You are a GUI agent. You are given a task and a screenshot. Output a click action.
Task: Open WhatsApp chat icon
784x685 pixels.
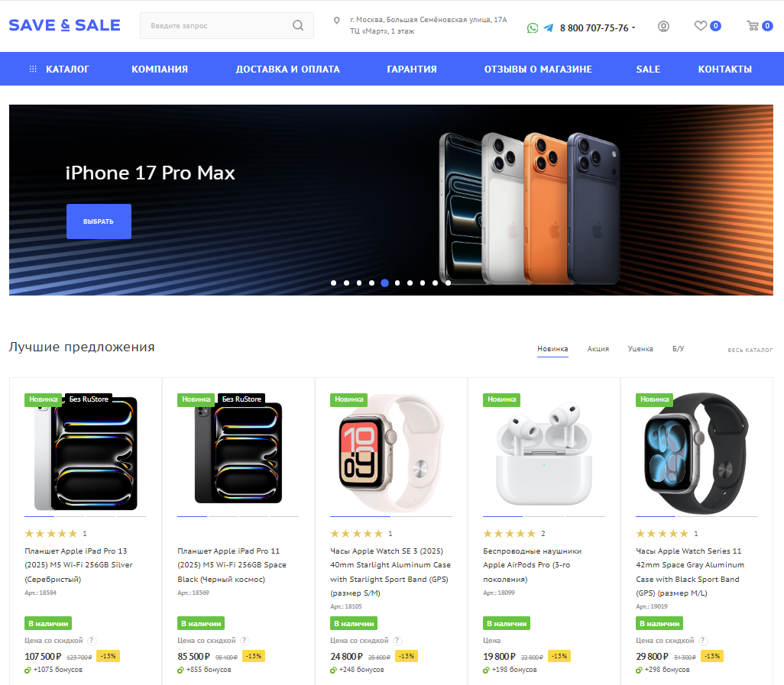coord(533,28)
